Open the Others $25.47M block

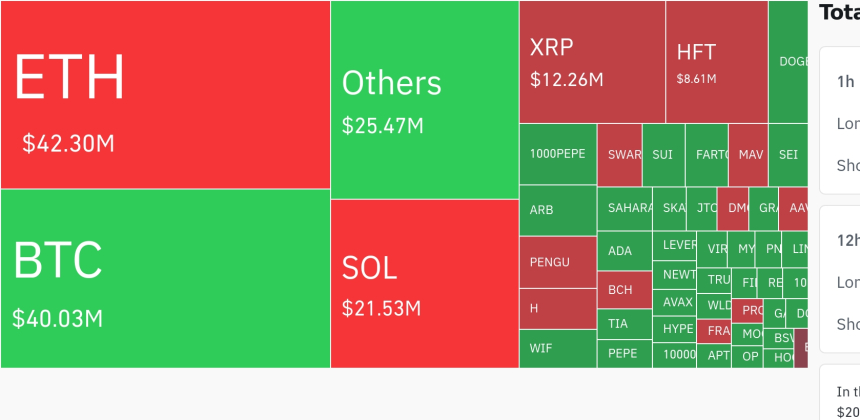tap(424, 100)
